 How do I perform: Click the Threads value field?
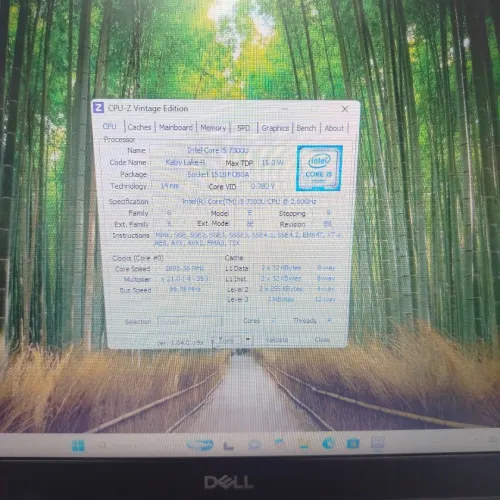(x=329, y=320)
